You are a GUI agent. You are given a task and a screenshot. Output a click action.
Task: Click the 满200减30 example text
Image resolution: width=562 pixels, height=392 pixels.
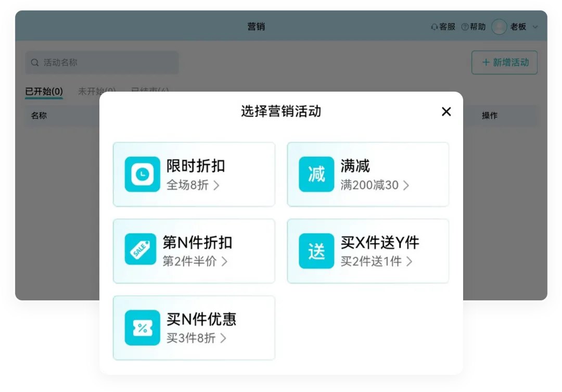pos(369,185)
